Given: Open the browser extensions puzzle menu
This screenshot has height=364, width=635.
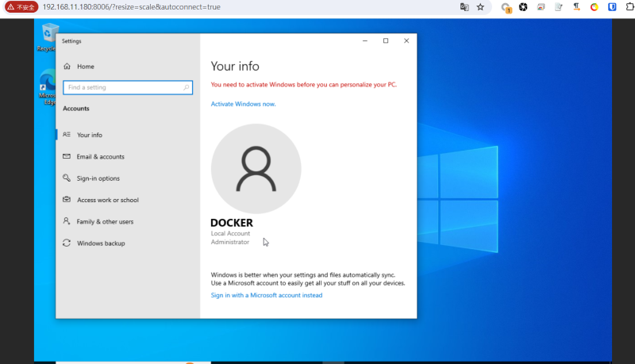Looking at the screenshot, I should point(629,7).
